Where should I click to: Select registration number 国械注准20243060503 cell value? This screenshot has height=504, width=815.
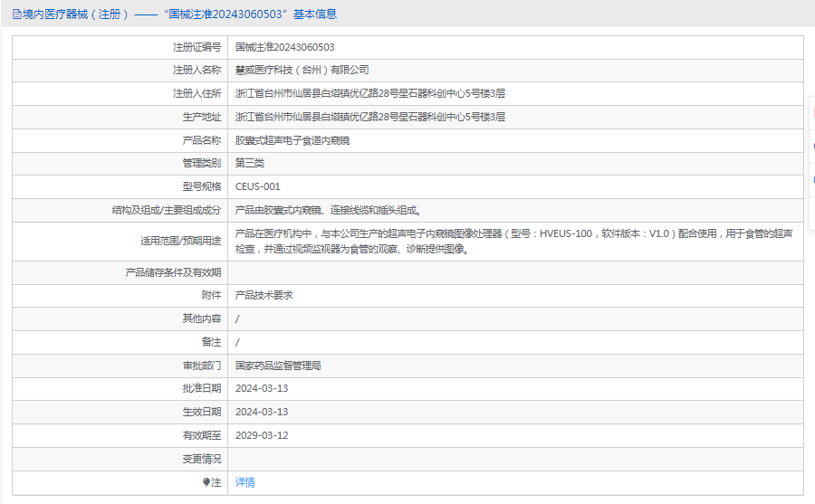(x=285, y=47)
